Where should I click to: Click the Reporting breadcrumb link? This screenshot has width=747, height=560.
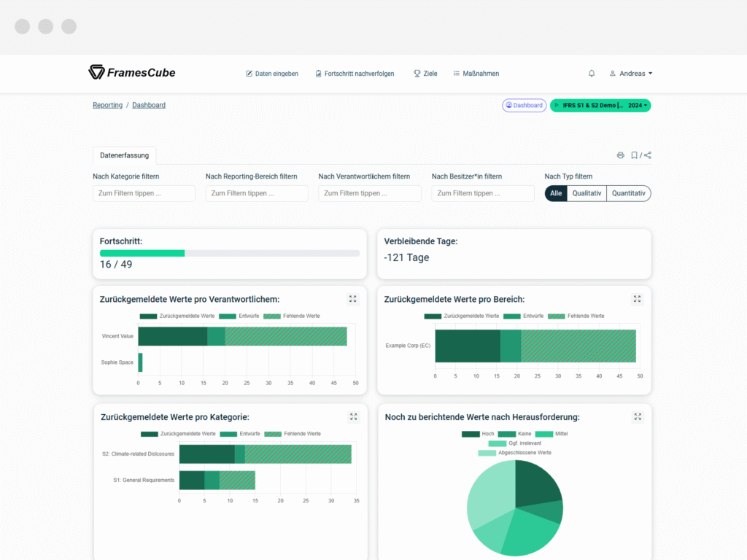point(108,105)
